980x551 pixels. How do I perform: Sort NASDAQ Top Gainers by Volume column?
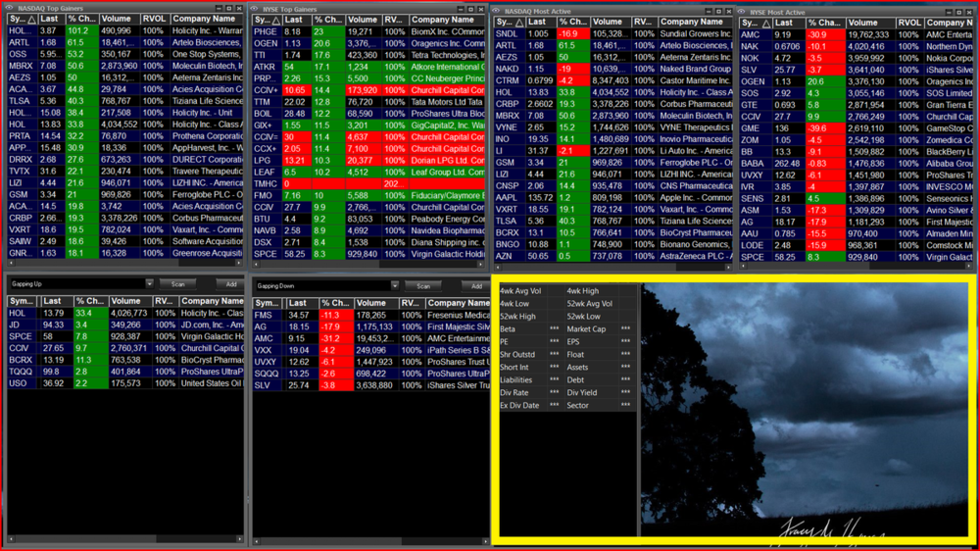point(119,19)
